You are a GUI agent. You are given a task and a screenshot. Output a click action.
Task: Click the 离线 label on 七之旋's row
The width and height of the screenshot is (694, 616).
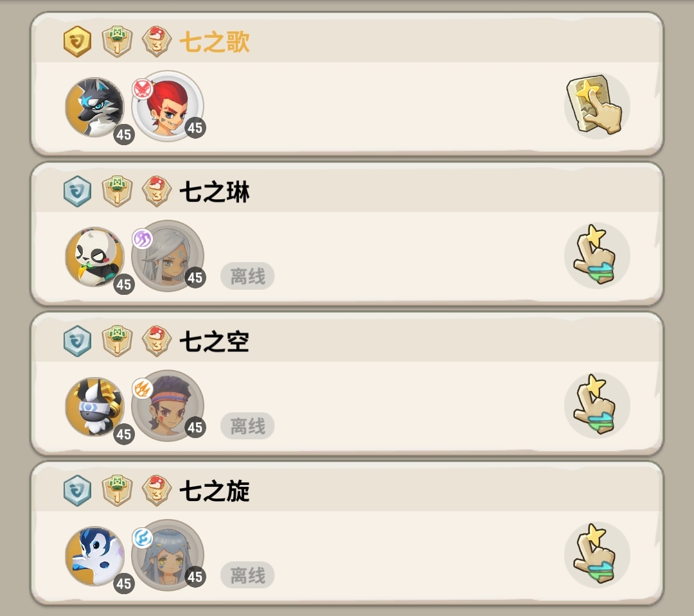tap(247, 576)
